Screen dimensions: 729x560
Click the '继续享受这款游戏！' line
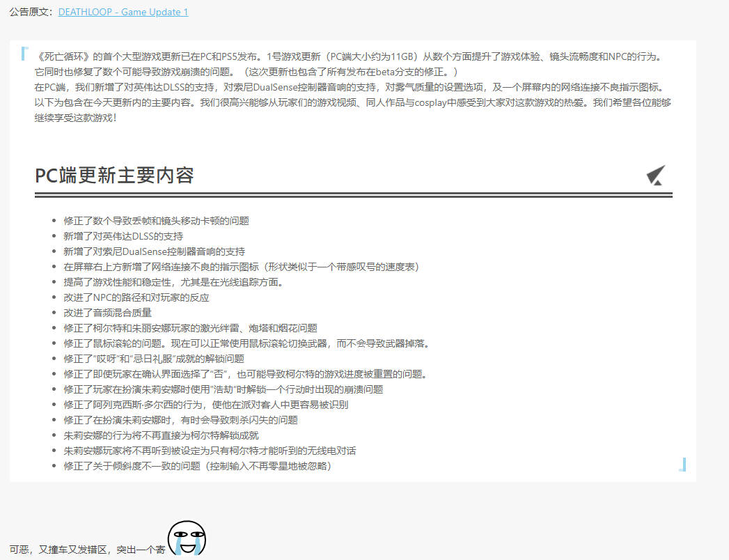tap(76, 118)
